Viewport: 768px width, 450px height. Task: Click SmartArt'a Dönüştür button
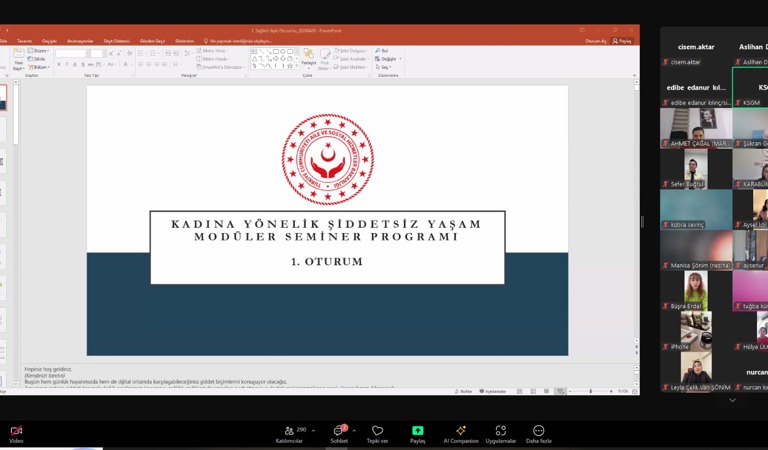220,67
